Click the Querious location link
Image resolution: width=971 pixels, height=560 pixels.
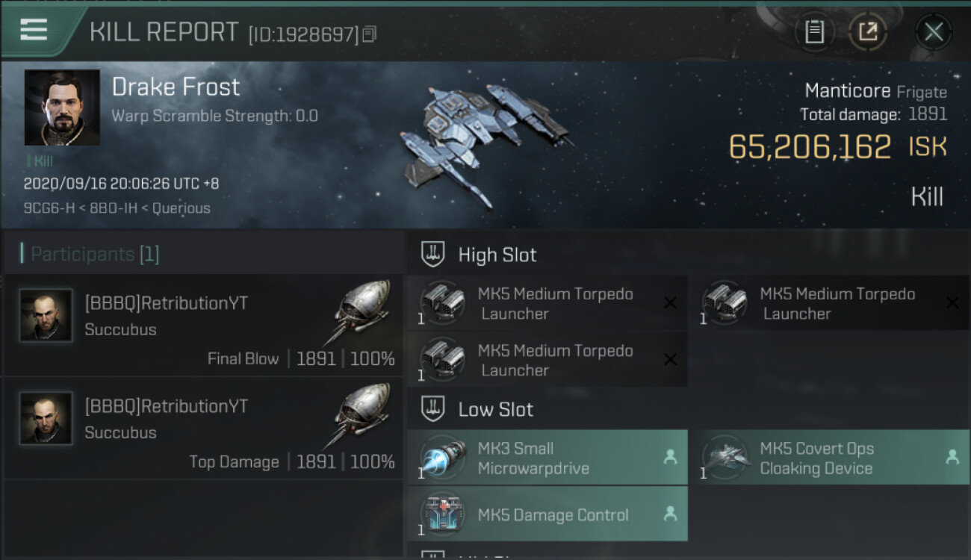[182, 208]
